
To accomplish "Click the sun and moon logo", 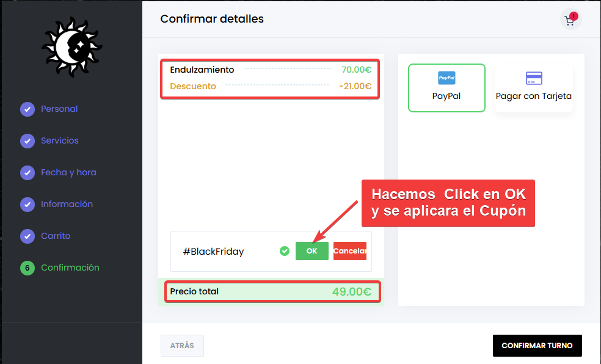I will click(x=71, y=47).
